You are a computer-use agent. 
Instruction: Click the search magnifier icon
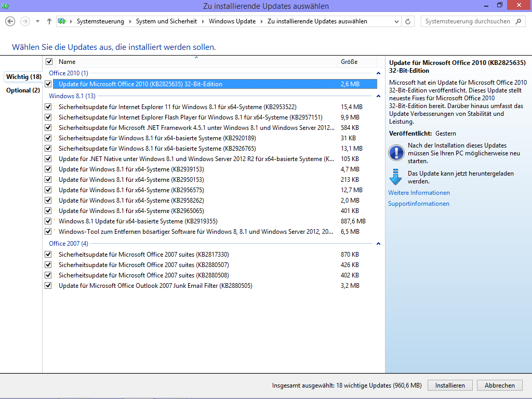point(518,21)
